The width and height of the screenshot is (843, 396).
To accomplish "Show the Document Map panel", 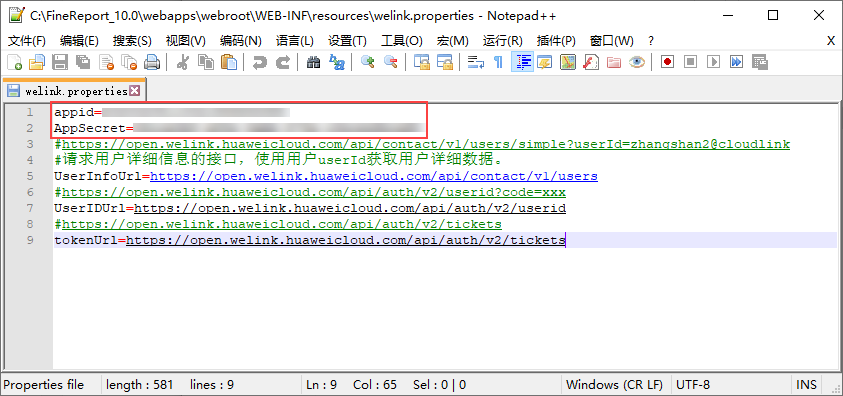I will (568, 62).
